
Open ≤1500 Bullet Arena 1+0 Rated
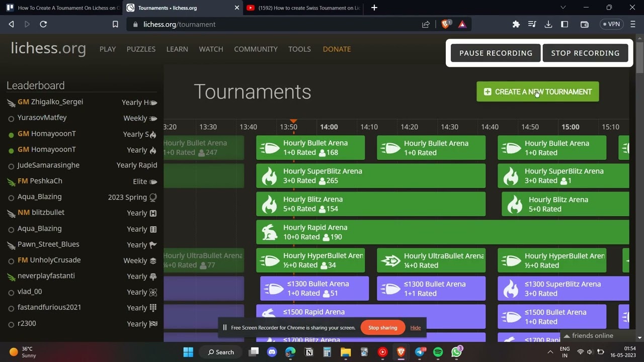tap(552, 317)
